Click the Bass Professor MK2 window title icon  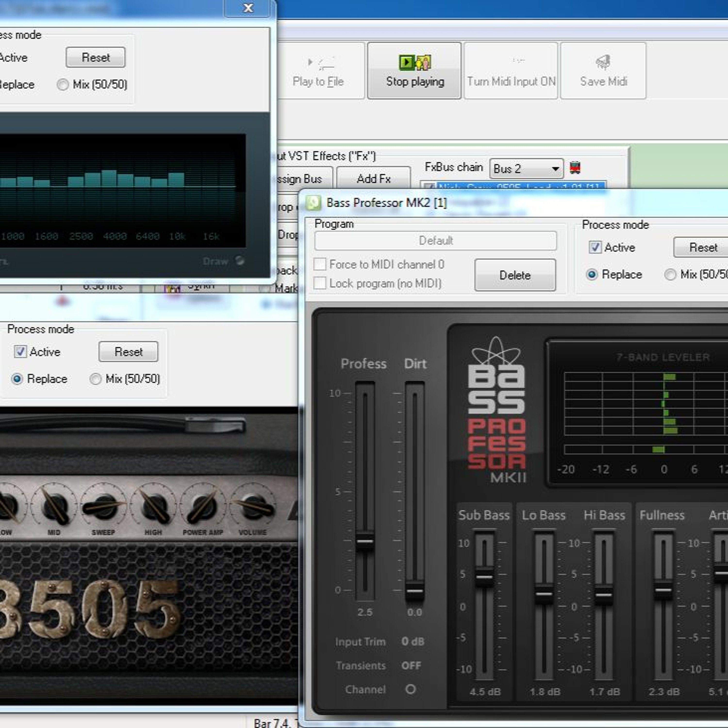coord(313,203)
